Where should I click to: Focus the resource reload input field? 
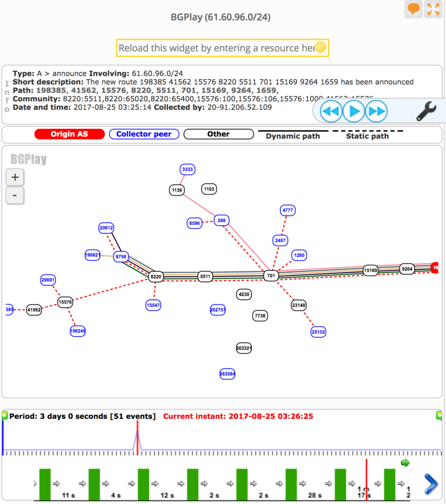pos(223,48)
